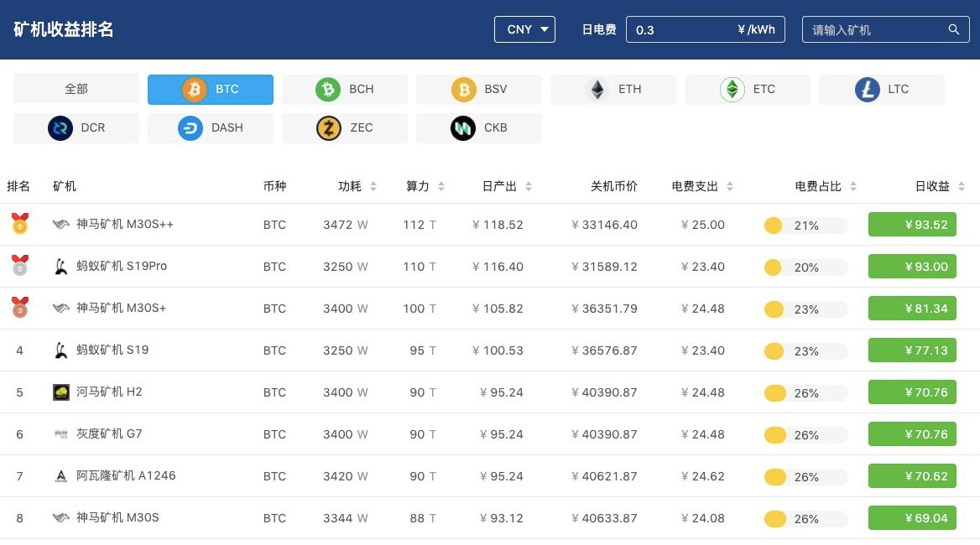Switch to the DASH coin tab
980x545 pixels.
pos(211,128)
